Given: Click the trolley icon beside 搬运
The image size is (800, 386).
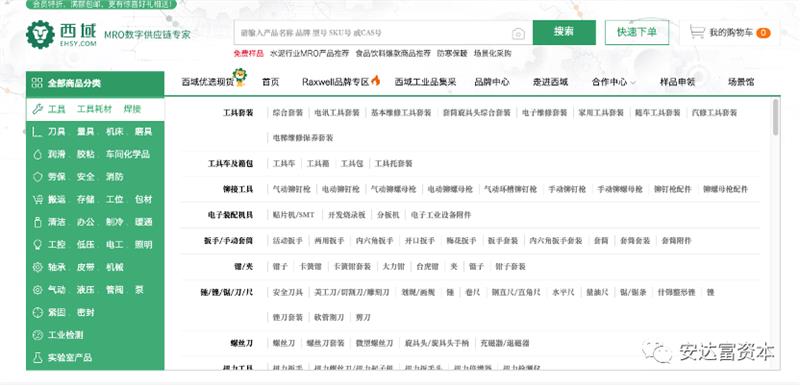Looking at the screenshot, I should (37, 199).
